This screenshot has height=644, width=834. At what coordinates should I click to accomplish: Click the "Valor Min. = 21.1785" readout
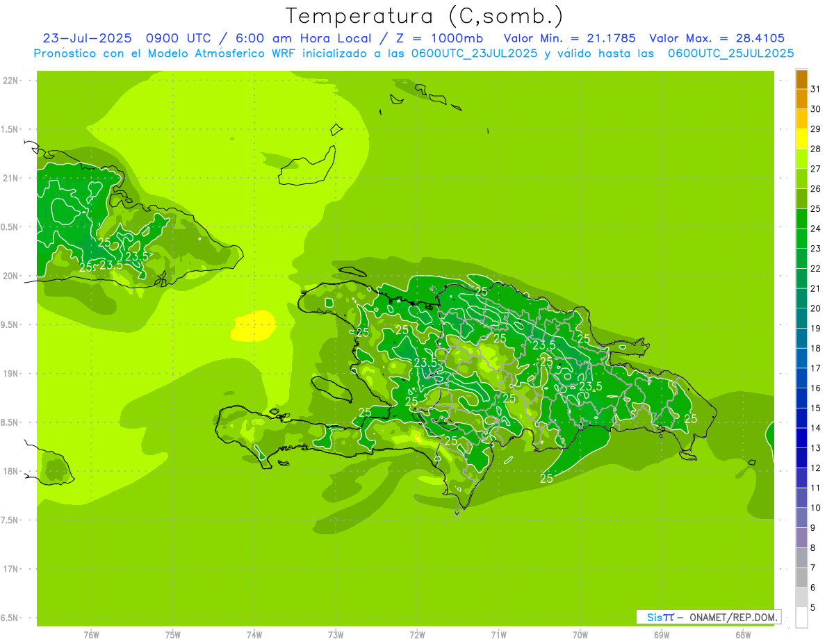pyautogui.click(x=569, y=38)
